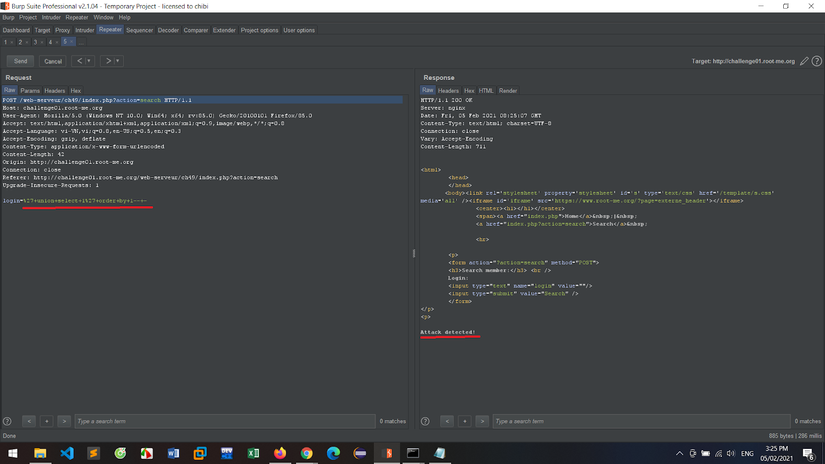Expand the back history dropdown arrow
The image size is (825, 464).
pyautogui.click(x=90, y=61)
